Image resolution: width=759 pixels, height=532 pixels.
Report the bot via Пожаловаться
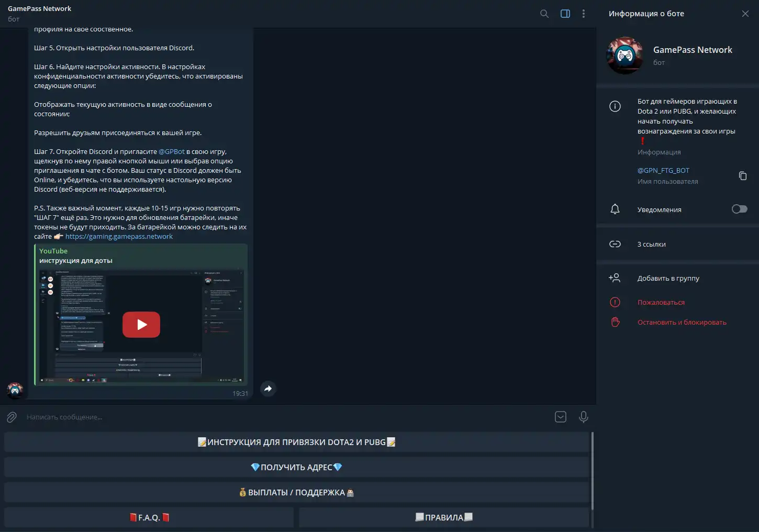[x=678, y=302]
